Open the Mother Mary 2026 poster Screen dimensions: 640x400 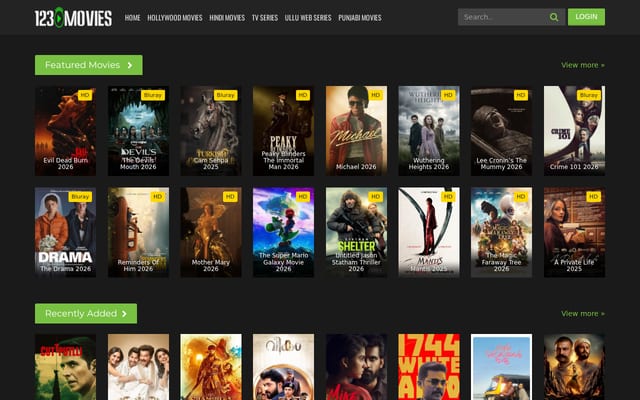click(x=211, y=232)
